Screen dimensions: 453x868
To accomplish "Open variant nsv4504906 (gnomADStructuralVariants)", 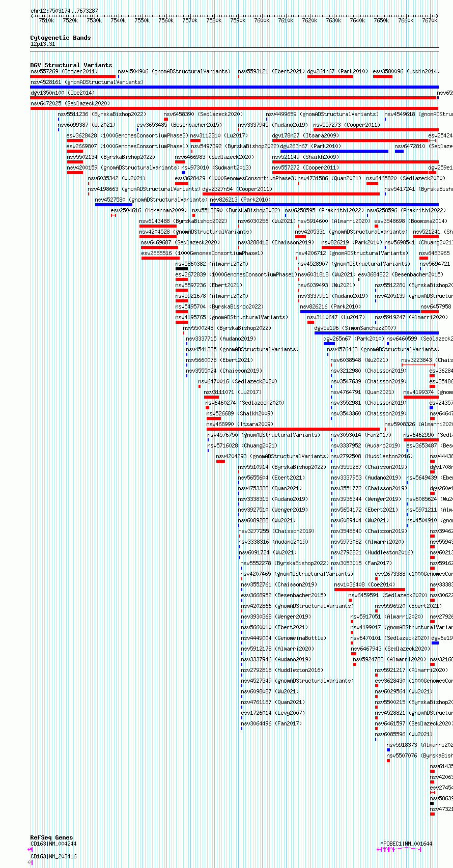I will coord(174,71).
